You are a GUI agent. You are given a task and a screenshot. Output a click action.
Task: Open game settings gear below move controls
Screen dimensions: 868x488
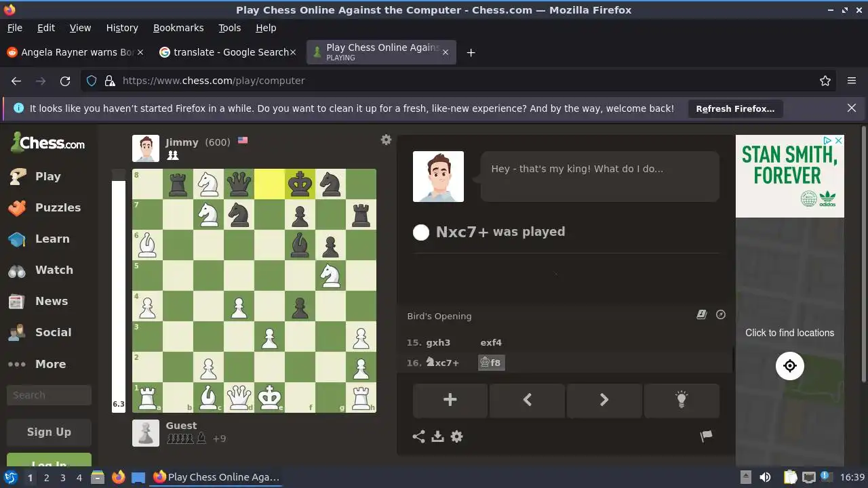pos(457,436)
